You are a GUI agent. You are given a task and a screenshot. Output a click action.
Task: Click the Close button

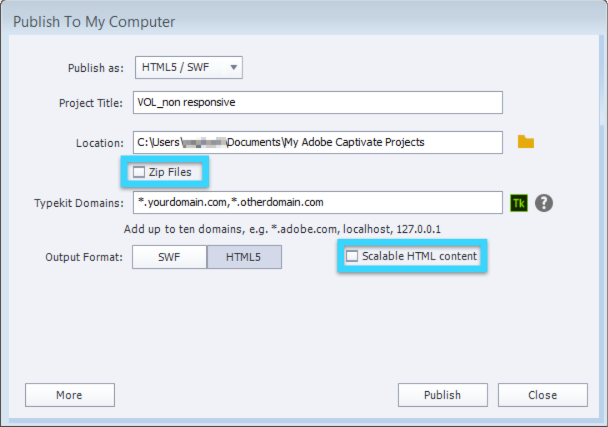click(542, 395)
